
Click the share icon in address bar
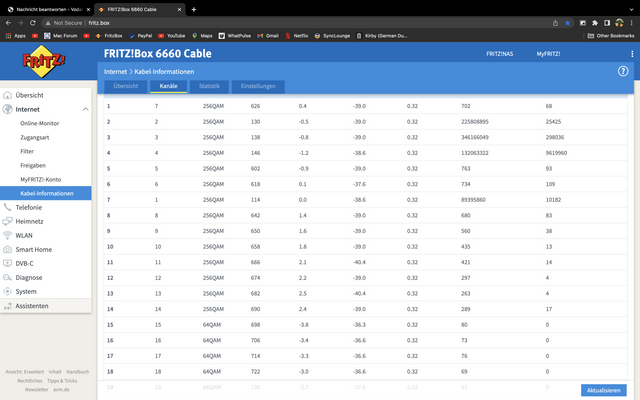(555, 23)
